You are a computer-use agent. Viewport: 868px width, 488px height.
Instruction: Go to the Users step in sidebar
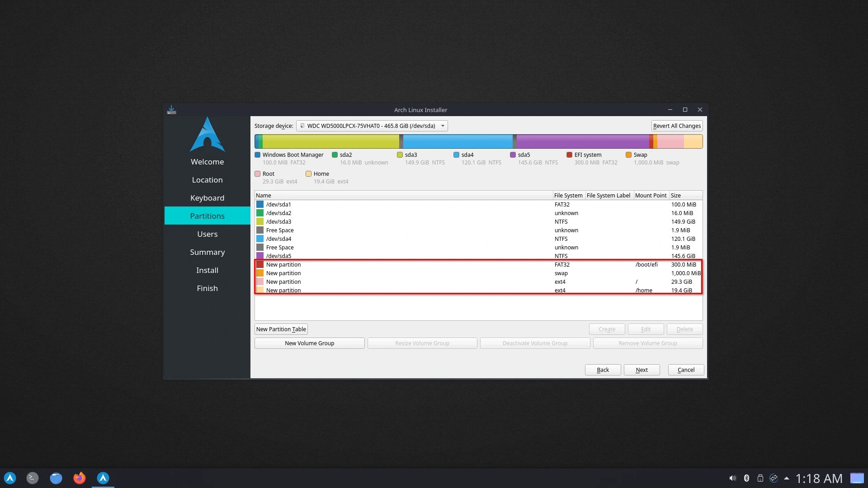[x=207, y=234]
